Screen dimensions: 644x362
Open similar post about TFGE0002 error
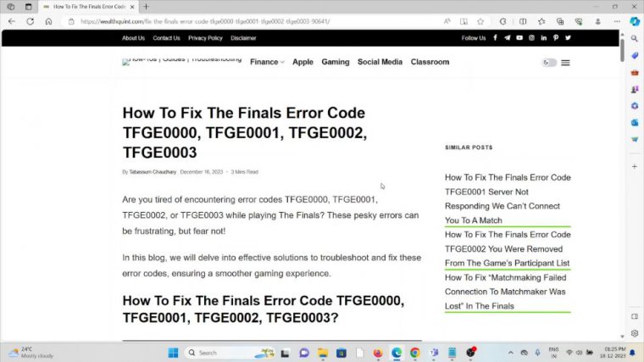[508, 249]
